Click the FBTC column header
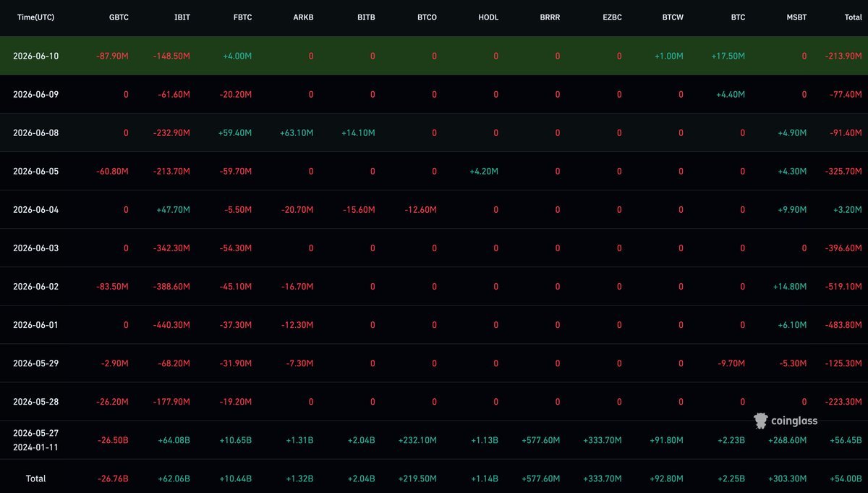This screenshot has height=493, width=868. (242, 17)
